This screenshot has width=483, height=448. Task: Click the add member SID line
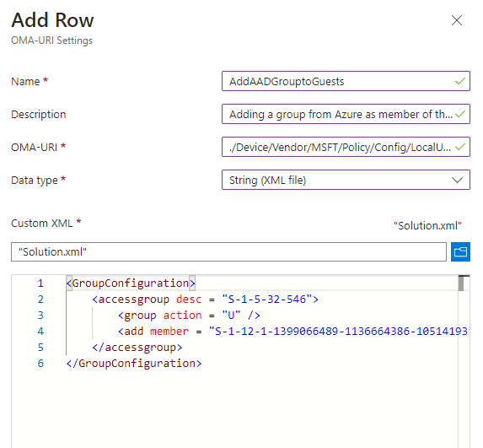tap(293, 331)
